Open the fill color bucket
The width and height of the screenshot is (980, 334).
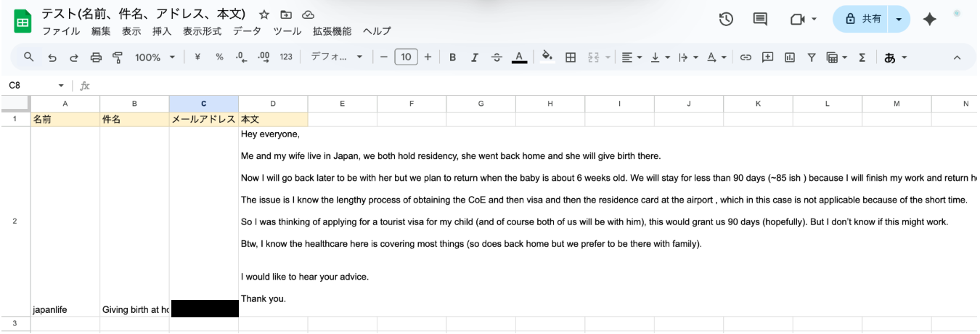547,57
